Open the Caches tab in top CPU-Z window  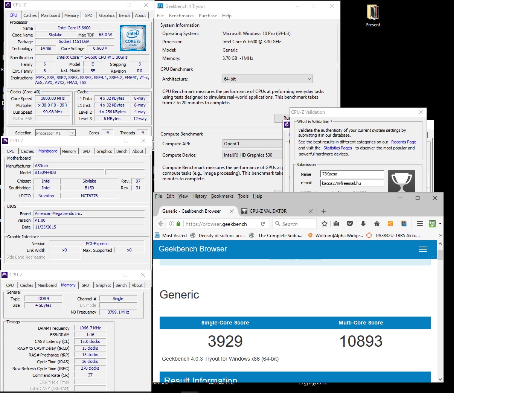[x=30, y=15]
